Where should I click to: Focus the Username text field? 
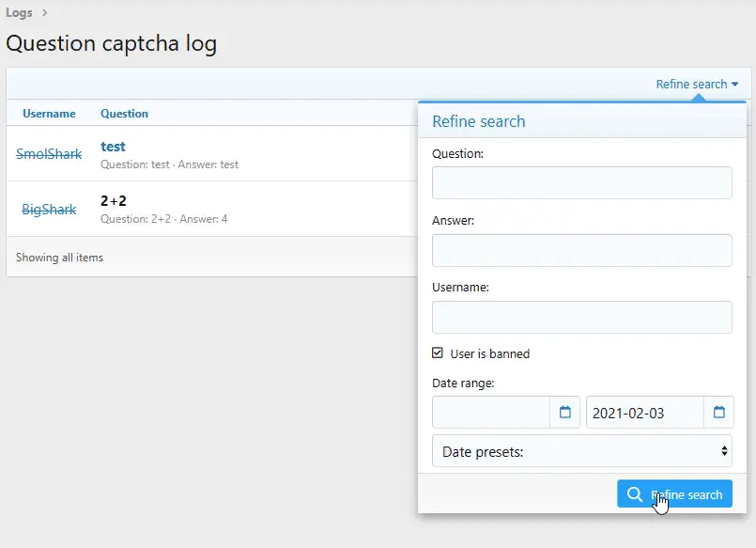581,317
